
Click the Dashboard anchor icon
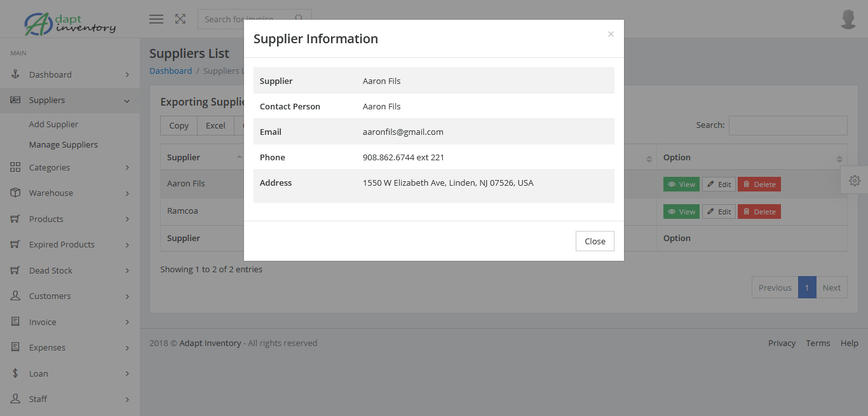(x=16, y=74)
